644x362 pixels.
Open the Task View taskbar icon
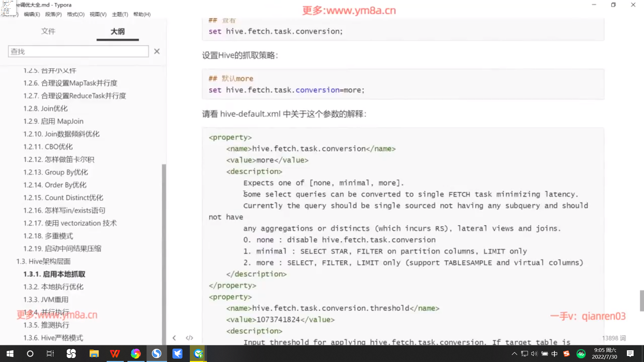click(50, 354)
